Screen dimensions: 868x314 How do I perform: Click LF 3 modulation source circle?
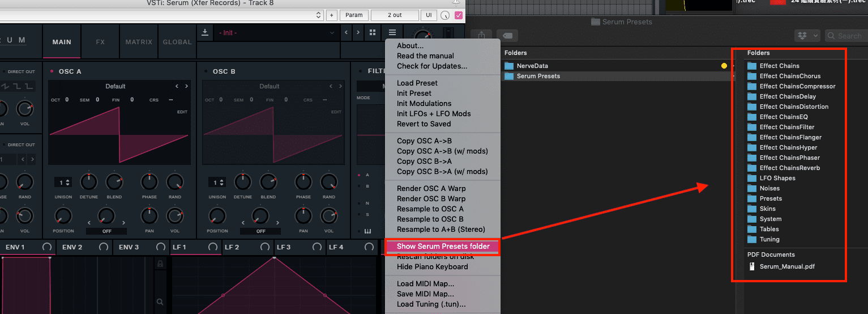click(x=317, y=247)
